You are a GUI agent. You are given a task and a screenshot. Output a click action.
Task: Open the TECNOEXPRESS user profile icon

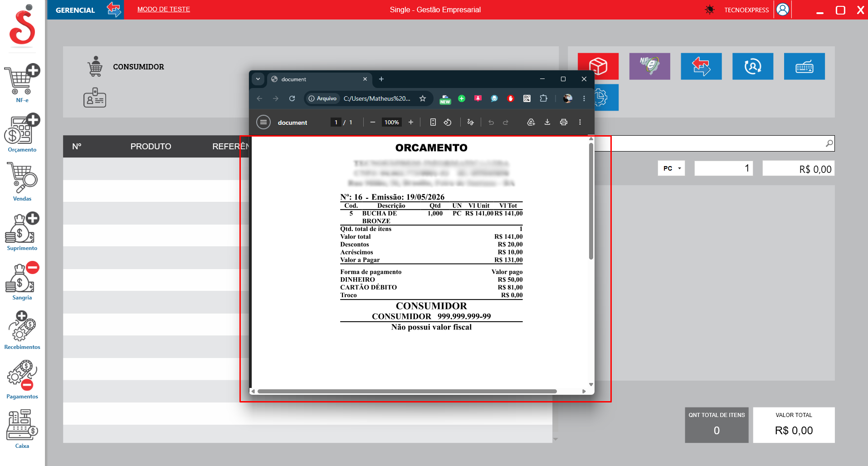click(783, 10)
